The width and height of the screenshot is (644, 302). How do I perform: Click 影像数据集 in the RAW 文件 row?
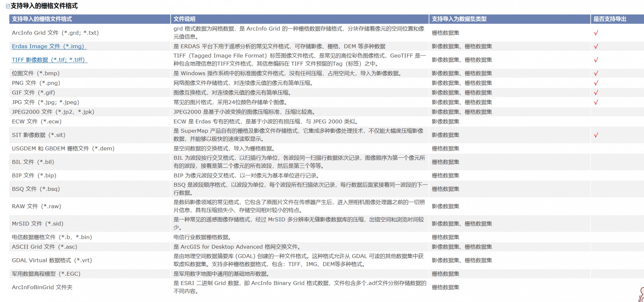[x=445, y=206]
